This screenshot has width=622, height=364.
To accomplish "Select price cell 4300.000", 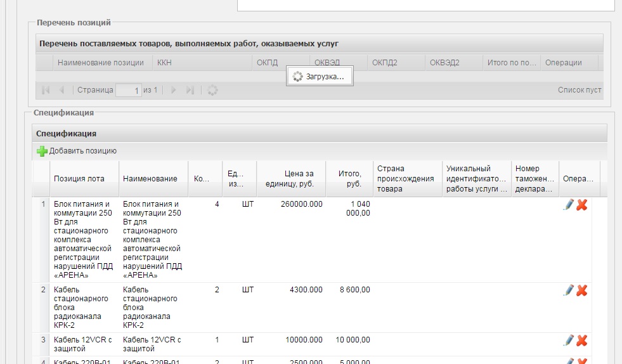I will (306, 290).
